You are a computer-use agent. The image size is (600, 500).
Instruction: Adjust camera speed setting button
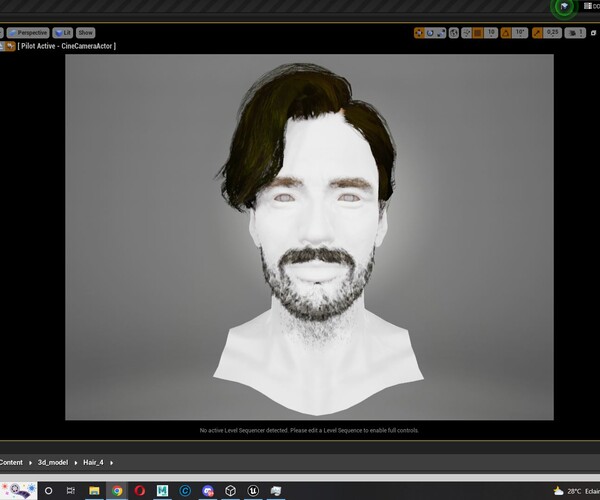575,33
